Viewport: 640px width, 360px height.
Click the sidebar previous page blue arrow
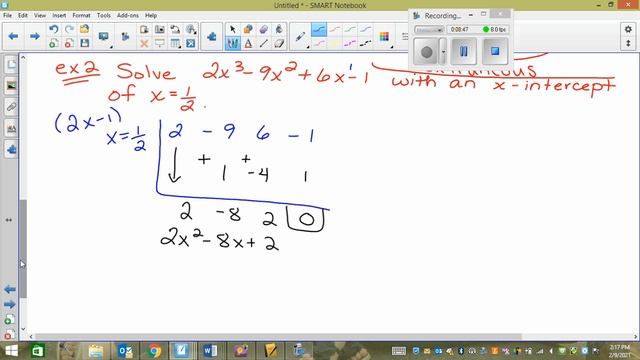coord(10,290)
